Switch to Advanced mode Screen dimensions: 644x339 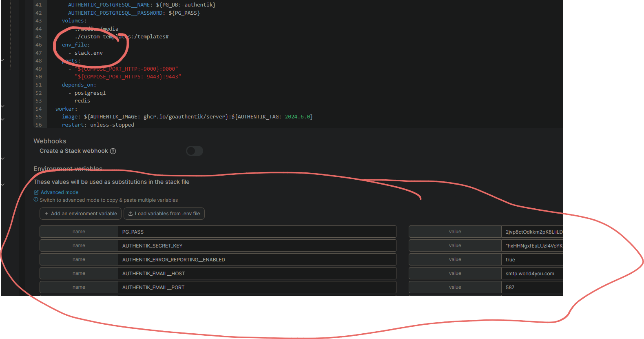click(60, 192)
